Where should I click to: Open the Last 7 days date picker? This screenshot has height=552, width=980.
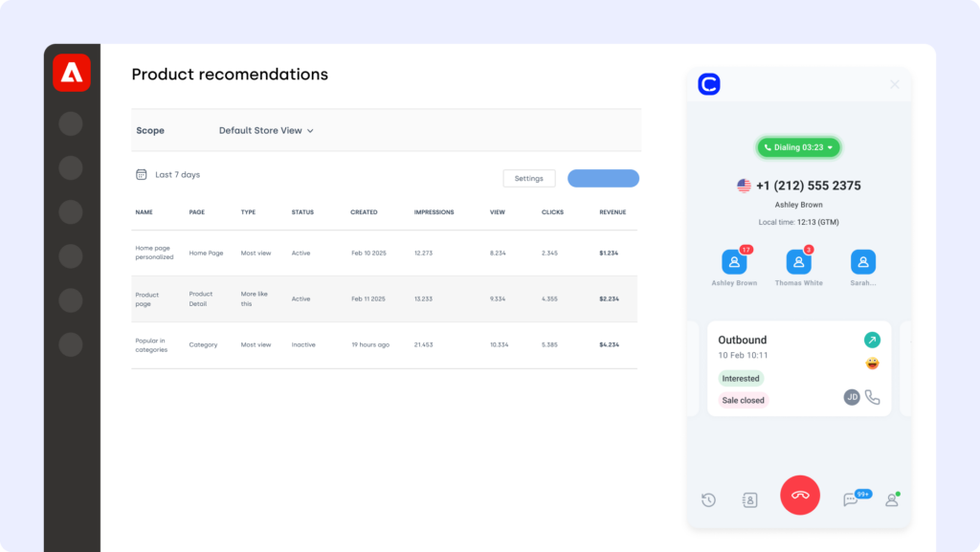[x=168, y=175]
